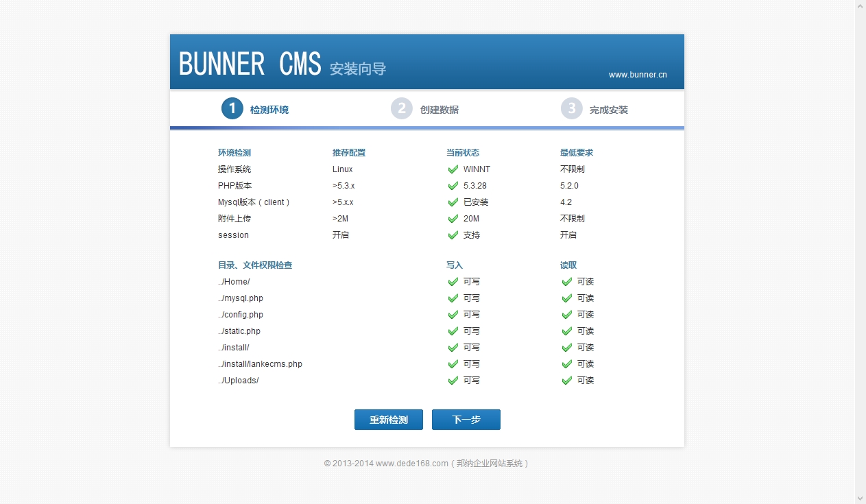866x504 pixels.
Task: Select the 检测环境 step label
Action: point(269,110)
